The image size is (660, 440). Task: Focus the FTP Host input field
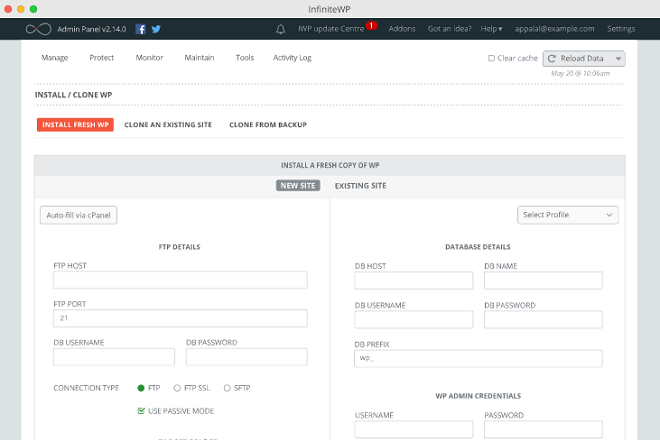(x=180, y=280)
